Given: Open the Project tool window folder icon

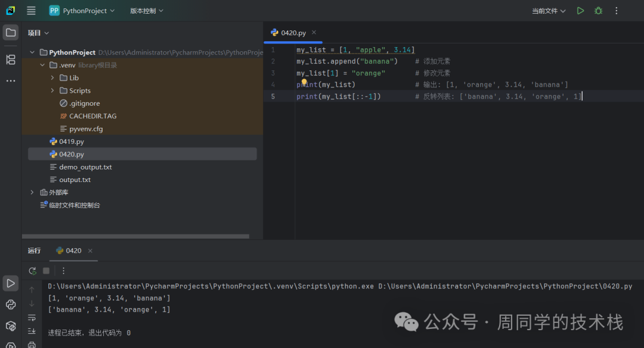Looking at the screenshot, I should (11, 32).
